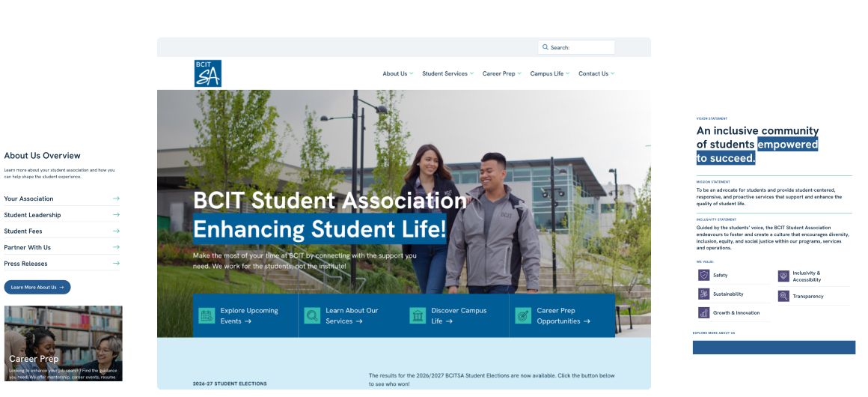Click the Sustainability value icon

[x=703, y=294]
